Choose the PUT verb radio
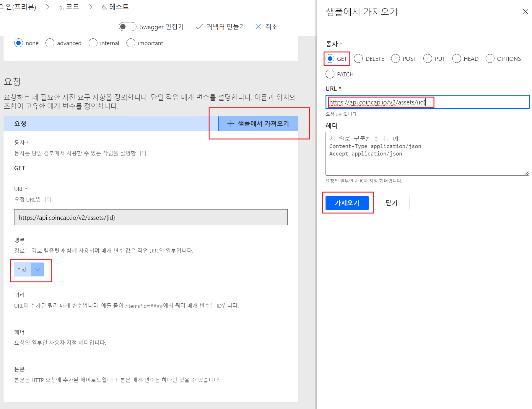532x409 pixels. [x=428, y=58]
